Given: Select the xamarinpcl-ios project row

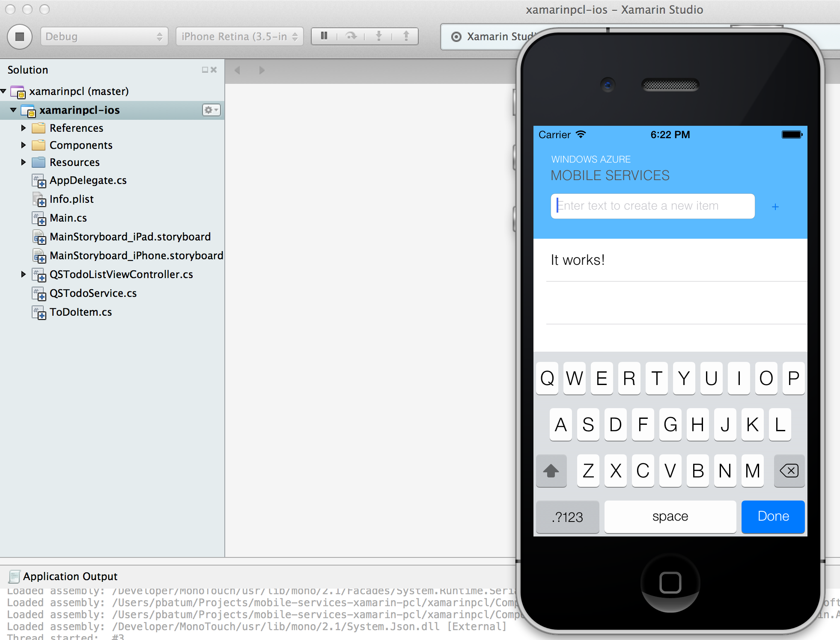Looking at the screenshot, I should point(112,110).
